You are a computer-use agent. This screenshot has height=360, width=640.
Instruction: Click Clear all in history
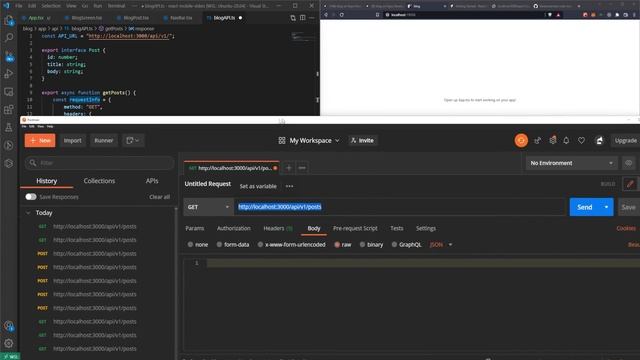(x=159, y=197)
